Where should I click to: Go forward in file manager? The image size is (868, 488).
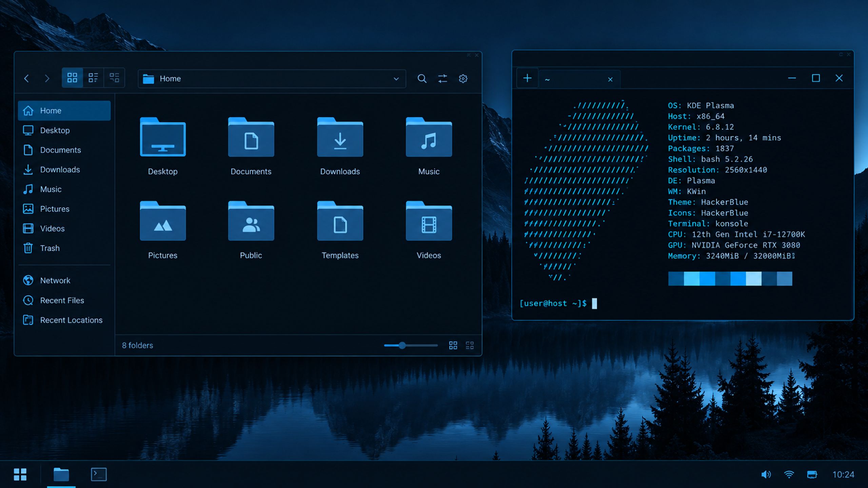[x=47, y=79]
